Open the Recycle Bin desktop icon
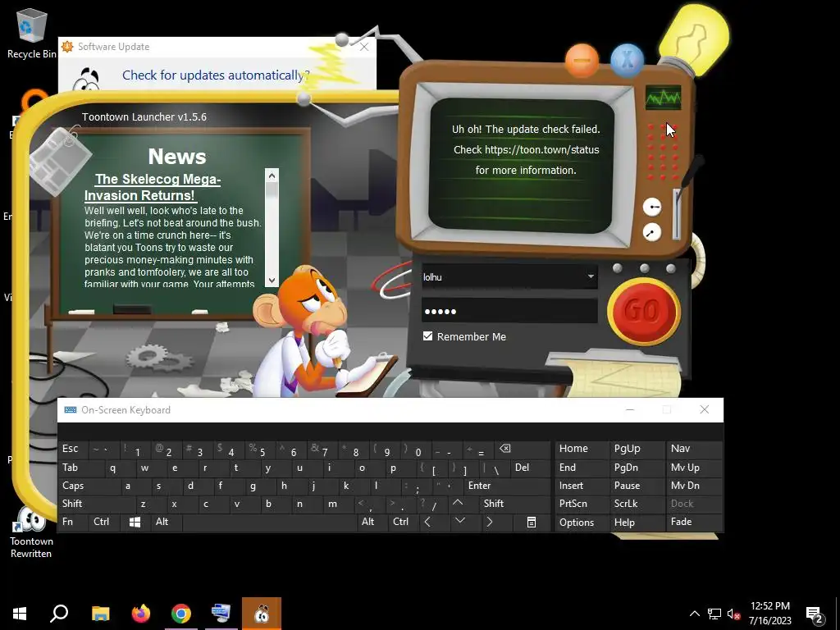The image size is (840, 630). click(31, 34)
